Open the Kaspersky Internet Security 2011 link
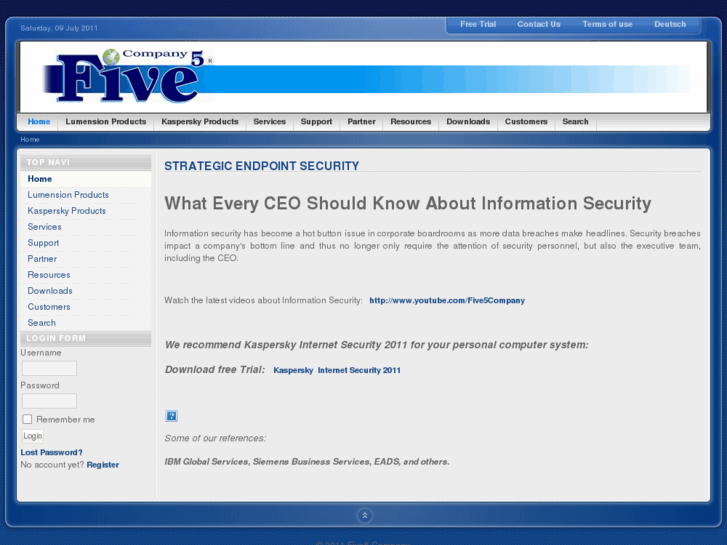Screen dimensions: 727x545 (x=337, y=370)
